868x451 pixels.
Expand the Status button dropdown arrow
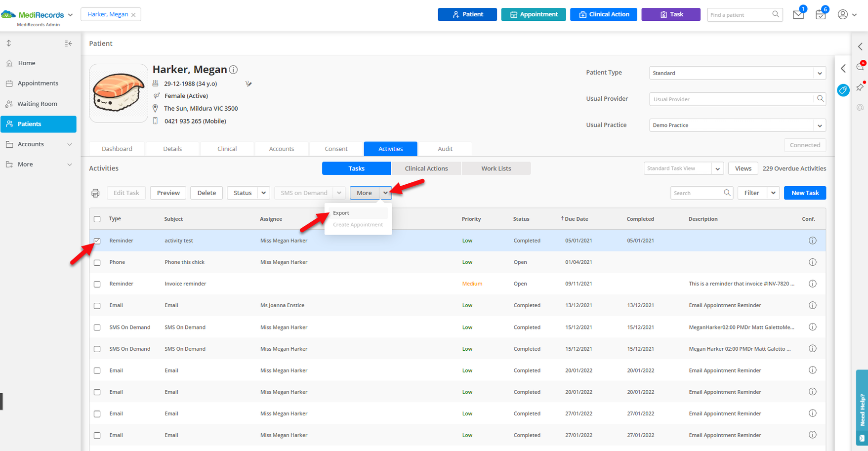click(x=264, y=193)
